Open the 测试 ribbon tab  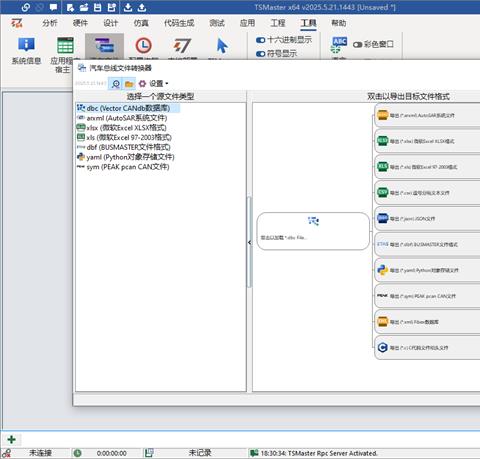click(x=217, y=23)
